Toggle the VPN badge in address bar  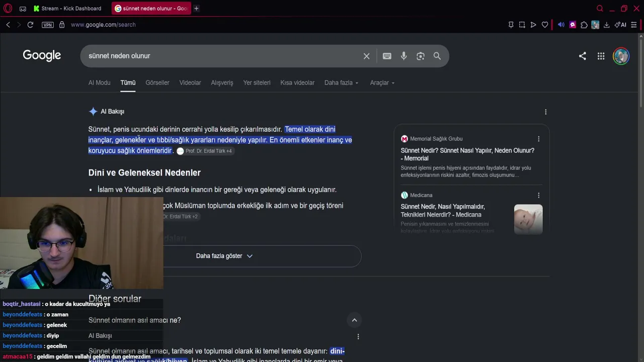[x=48, y=25]
